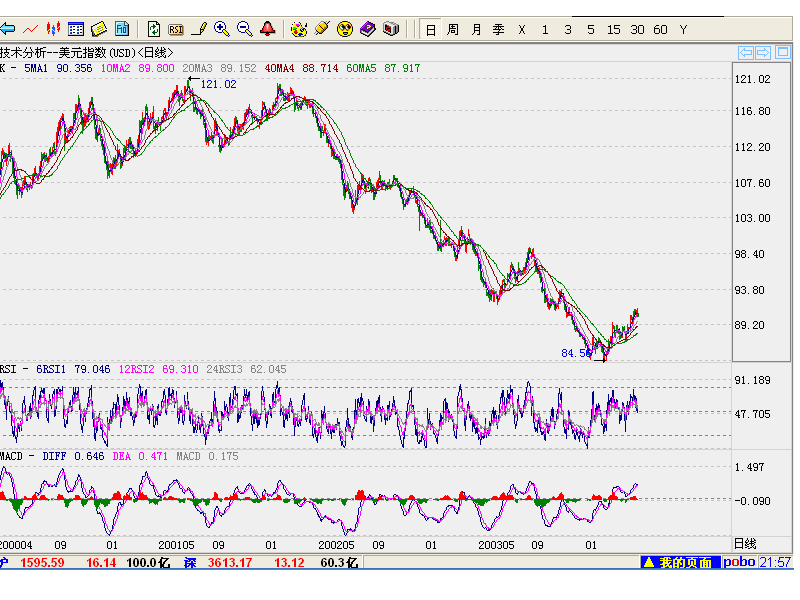Screen dimensions: 800x600
Task: Select the pencil draw line tool
Action: click(199, 29)
